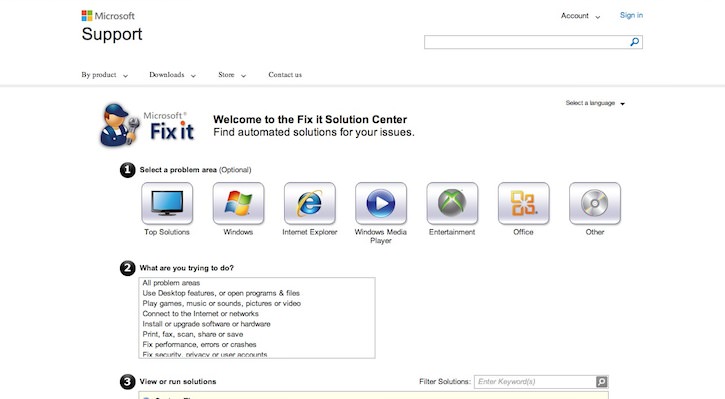Viewport: 725px width, 399px height.
Task: Click the Support heading link
Action: (x=112, y=34)
